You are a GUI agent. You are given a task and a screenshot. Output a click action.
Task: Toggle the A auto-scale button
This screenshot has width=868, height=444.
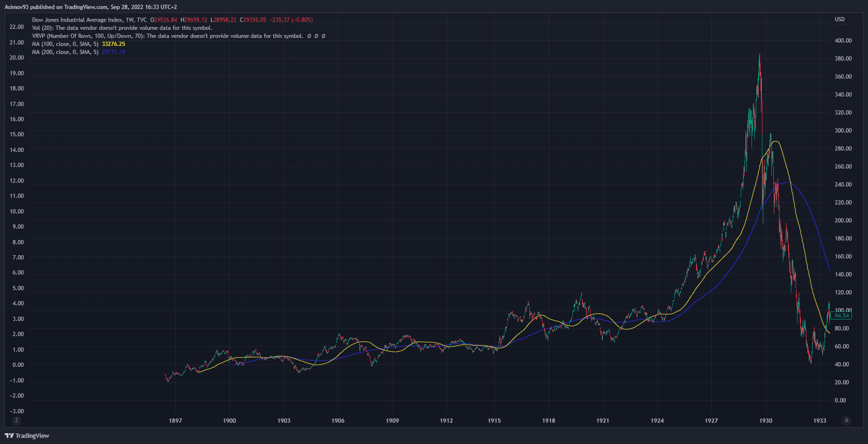tap(847, 420)
